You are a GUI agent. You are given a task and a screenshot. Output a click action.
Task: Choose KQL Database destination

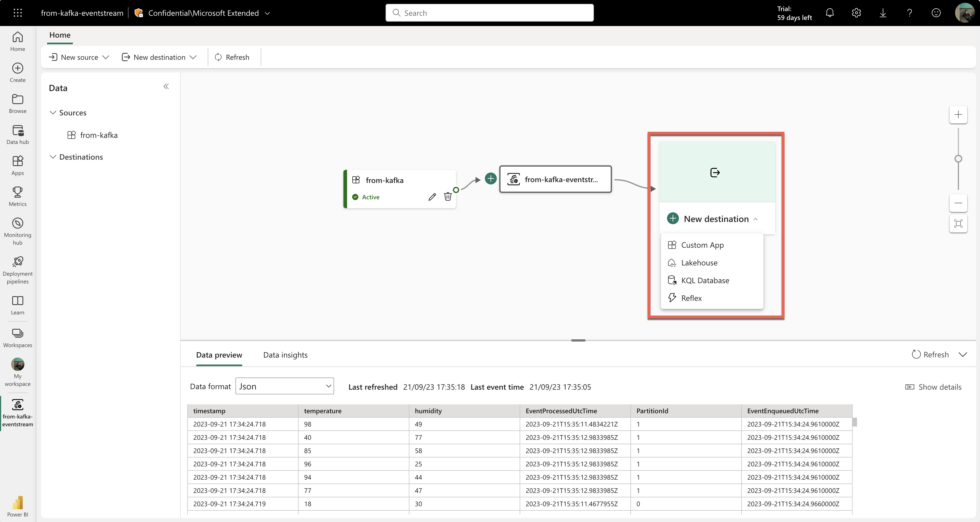(712, 280)
